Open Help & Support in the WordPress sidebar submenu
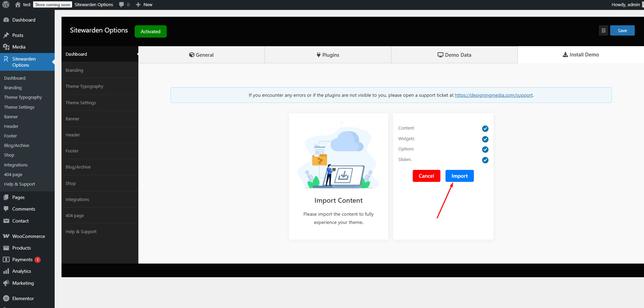The image size is (644, 308). pyautogui.click(x=19, y=184)
